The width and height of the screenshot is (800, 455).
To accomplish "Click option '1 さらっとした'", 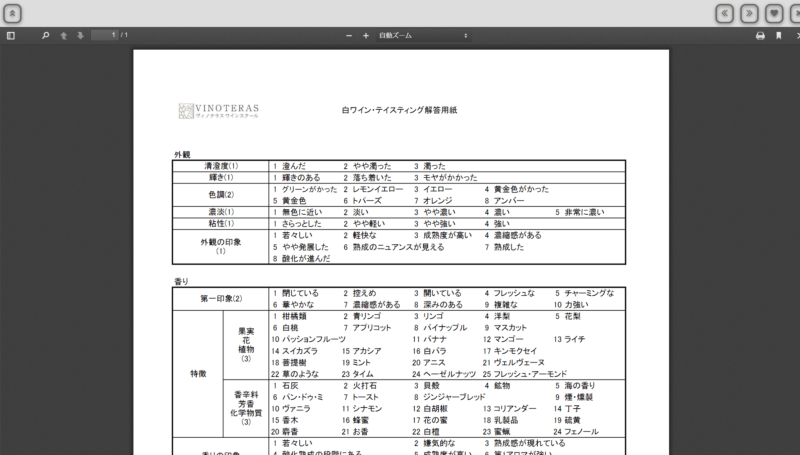I will (297, 223).
